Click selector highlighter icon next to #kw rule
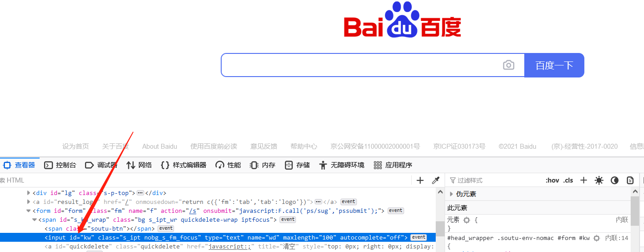This screenshot has height=252, width=644. (x=596, y=238)
